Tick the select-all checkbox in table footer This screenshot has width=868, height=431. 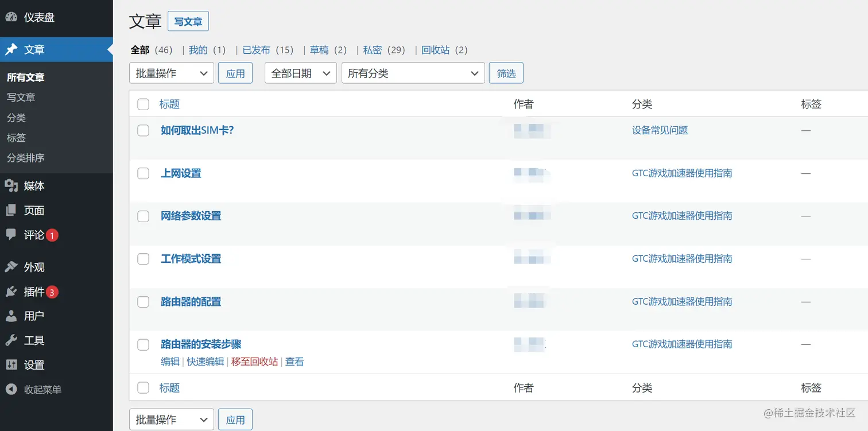(x=144, y=388)
